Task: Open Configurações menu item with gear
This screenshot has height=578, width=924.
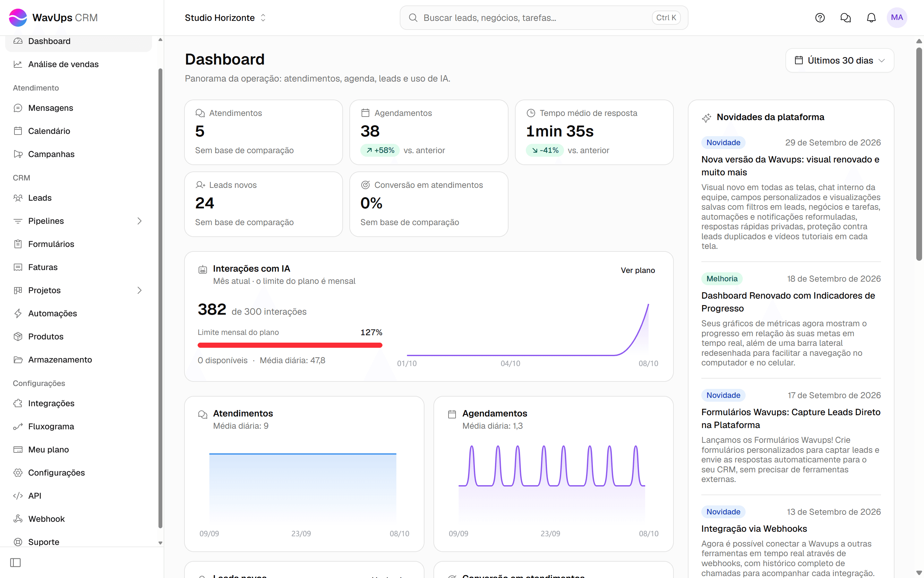Action: pos(79,472)
